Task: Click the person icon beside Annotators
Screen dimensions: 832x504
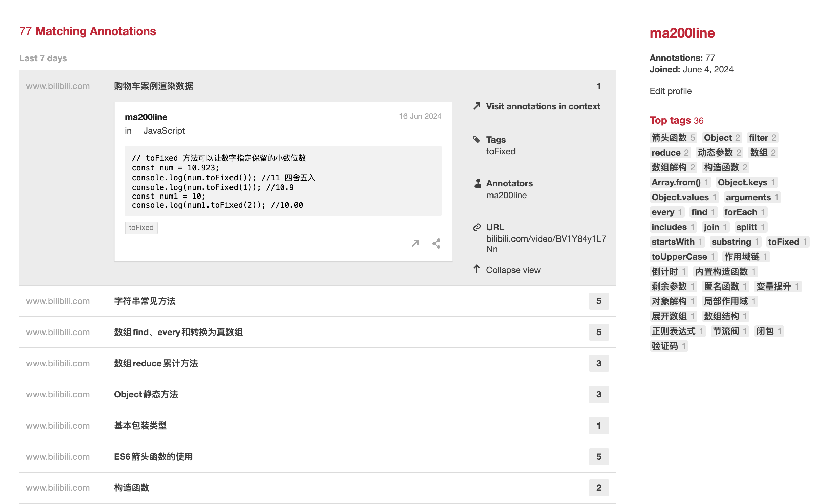Action: [477, 183]
